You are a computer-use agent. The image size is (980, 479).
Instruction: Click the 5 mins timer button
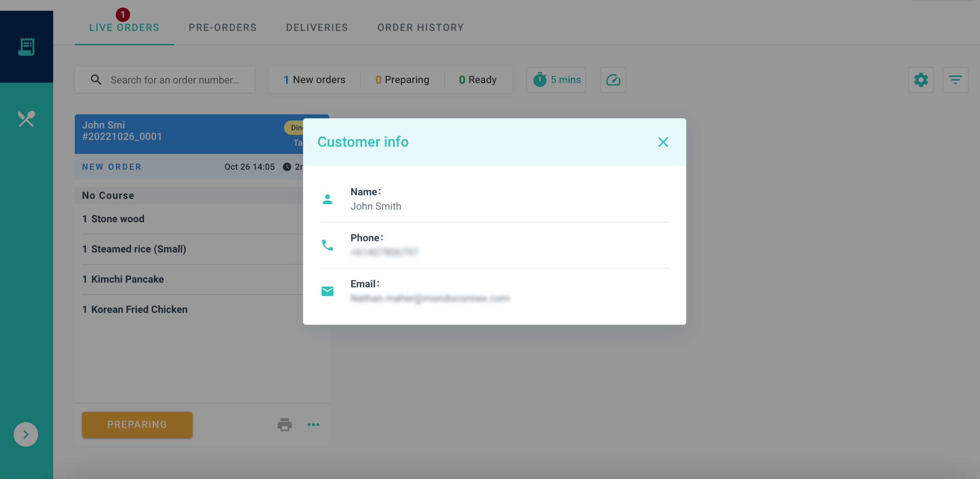coord(556,79)
